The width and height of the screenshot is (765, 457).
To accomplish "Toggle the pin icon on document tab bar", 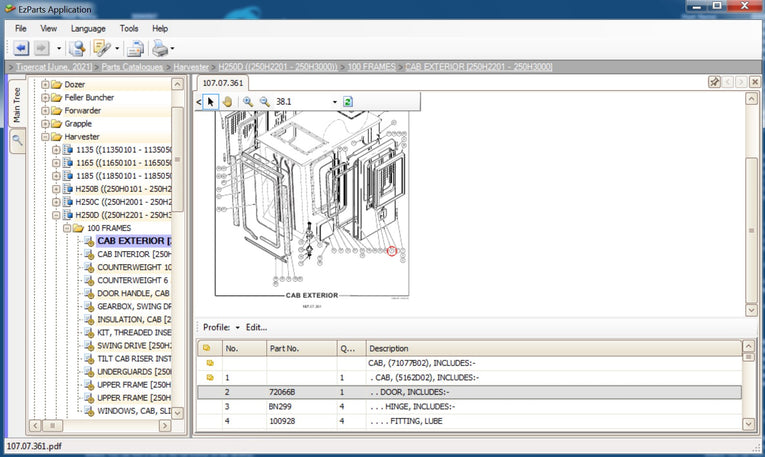I will (x=715, y=82).
